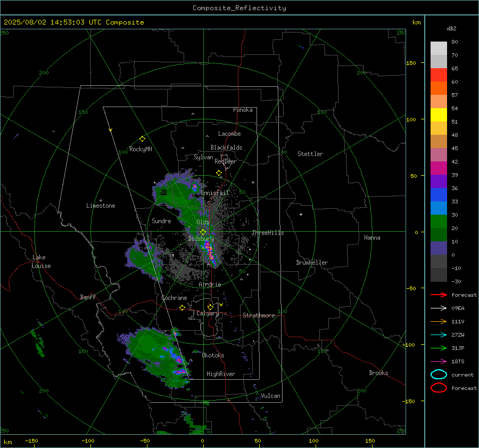Click the cyan current ellipse legend icon
This screenshot has width=479, height=448.
click(x=439, y=374)
